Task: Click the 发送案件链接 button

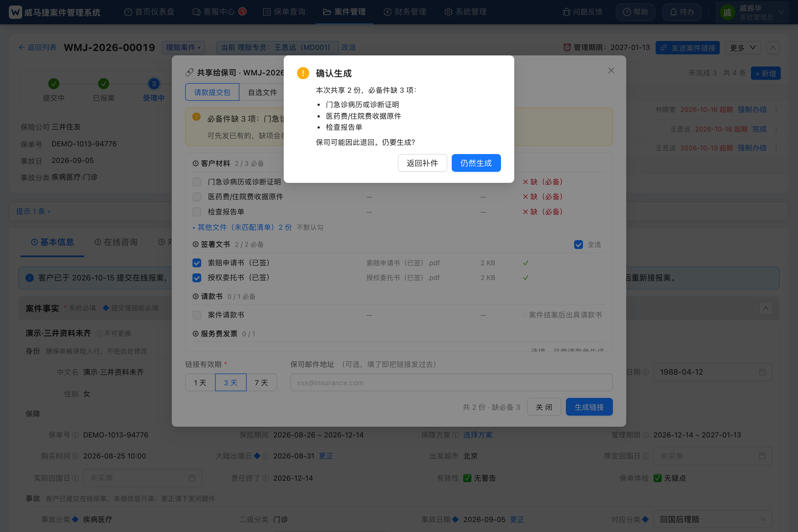Action: [688, 48]
